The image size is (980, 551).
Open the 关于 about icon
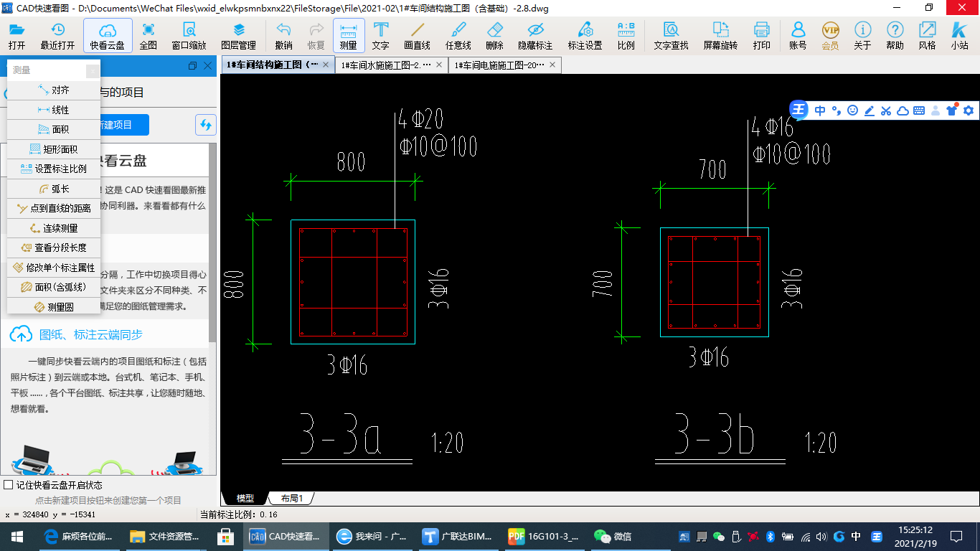pos(862,36)
